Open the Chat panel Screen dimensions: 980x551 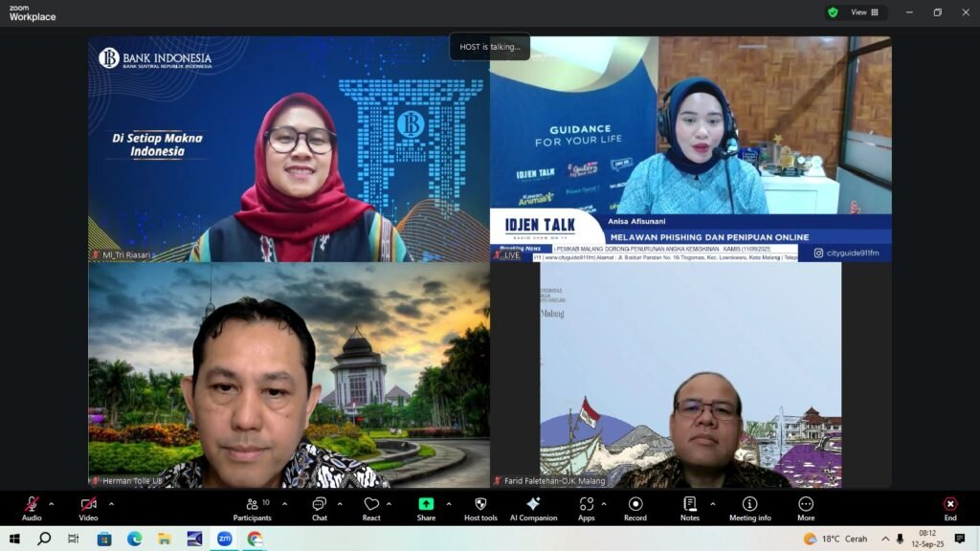(x=320, y=509)
